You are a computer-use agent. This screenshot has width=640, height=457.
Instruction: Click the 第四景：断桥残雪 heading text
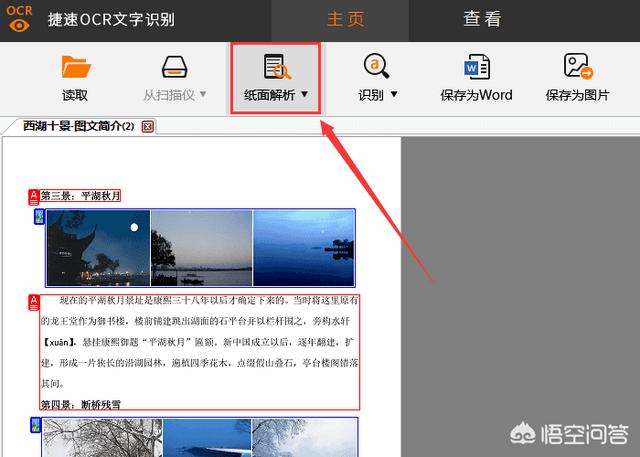point(80,404)
